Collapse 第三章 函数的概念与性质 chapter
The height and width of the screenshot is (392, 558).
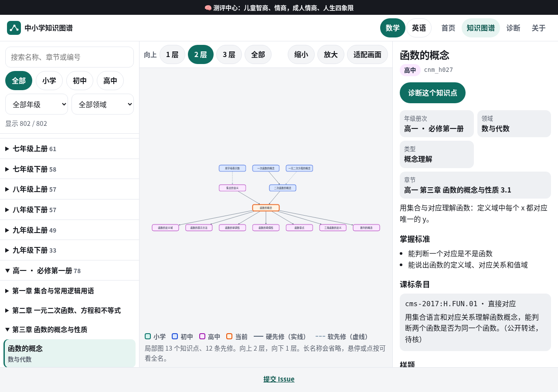(x=70, y=330)
